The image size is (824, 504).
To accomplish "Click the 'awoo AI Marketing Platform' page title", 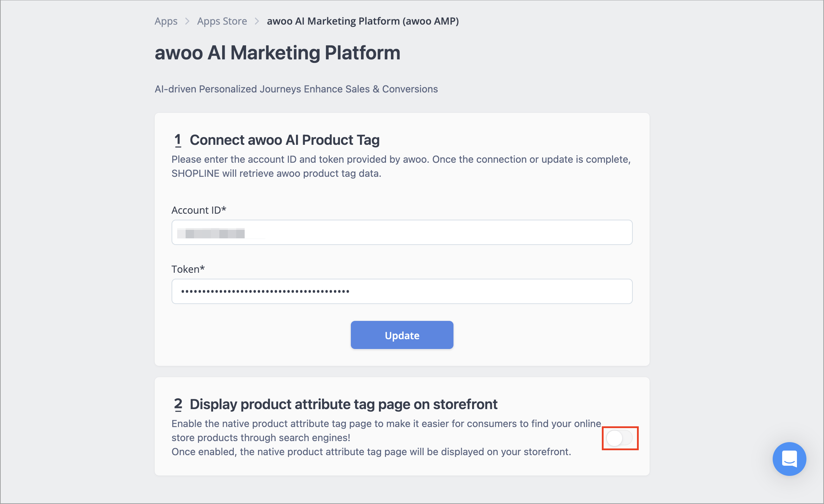I will (278, 53).
